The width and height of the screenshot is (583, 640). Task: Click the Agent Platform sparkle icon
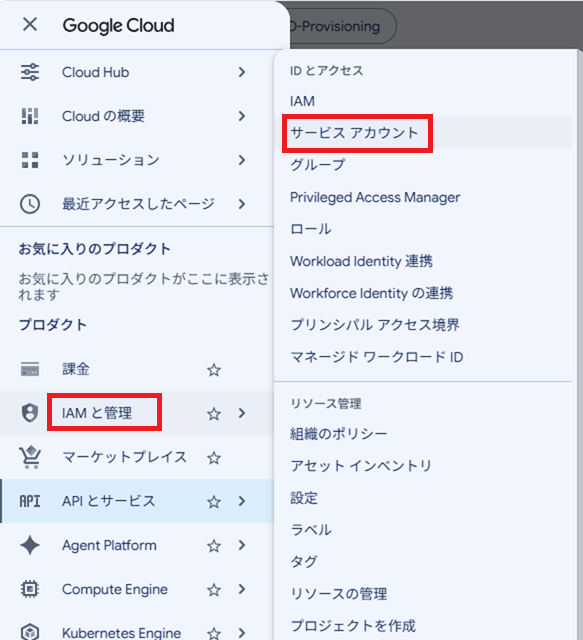[x=30, y=545]
